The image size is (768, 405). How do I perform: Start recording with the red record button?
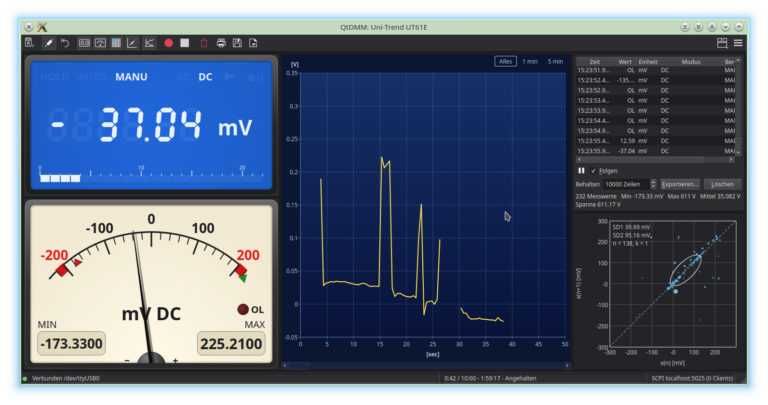pos(168,43)
